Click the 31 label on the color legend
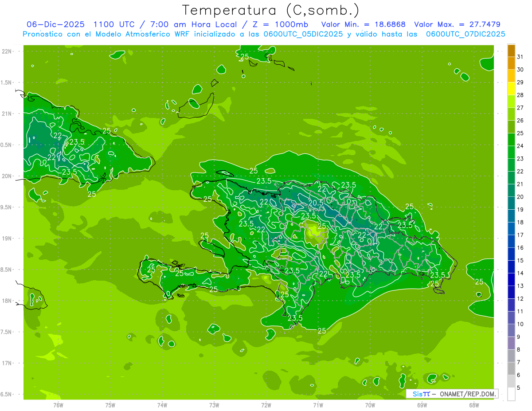The width and height of the screenshot is (532, 411). coord(520,57)
